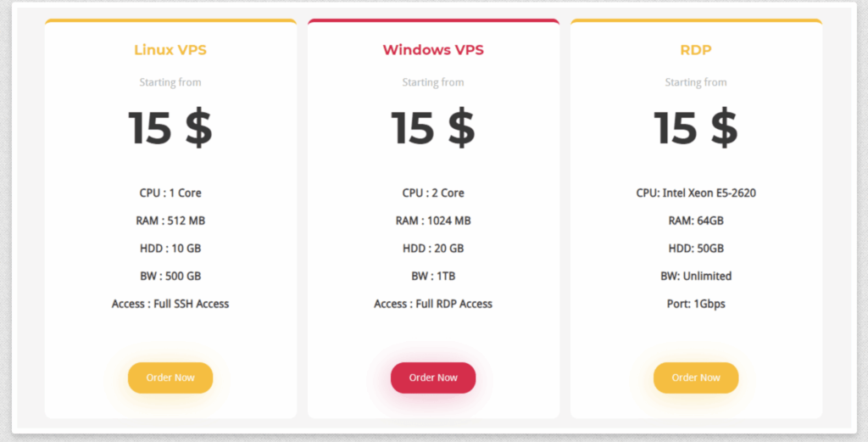
Task: Click 'Access : Full SSH Access' text
Action: pyautogui.click(x=170, y=304)
